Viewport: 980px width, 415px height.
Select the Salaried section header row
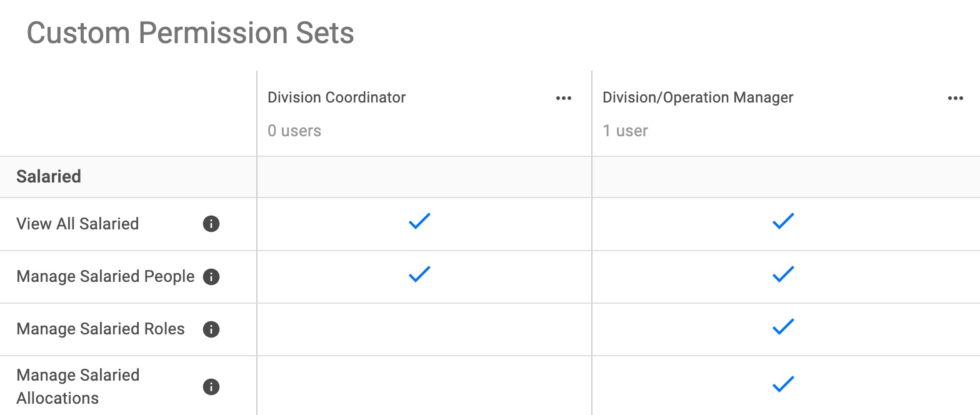pos(490,177)
